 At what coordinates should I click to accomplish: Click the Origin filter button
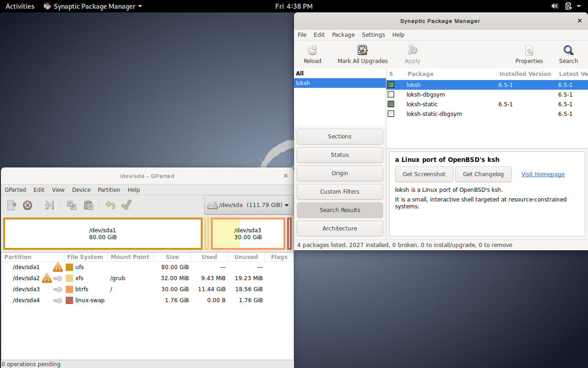(340, 173)
